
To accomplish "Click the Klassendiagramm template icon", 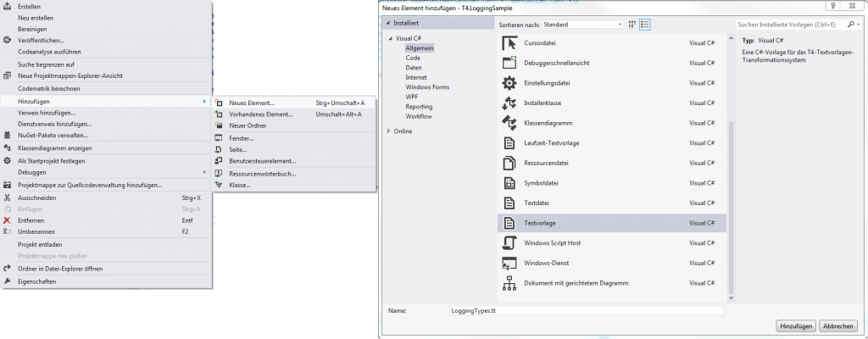I will coord(509,123).
